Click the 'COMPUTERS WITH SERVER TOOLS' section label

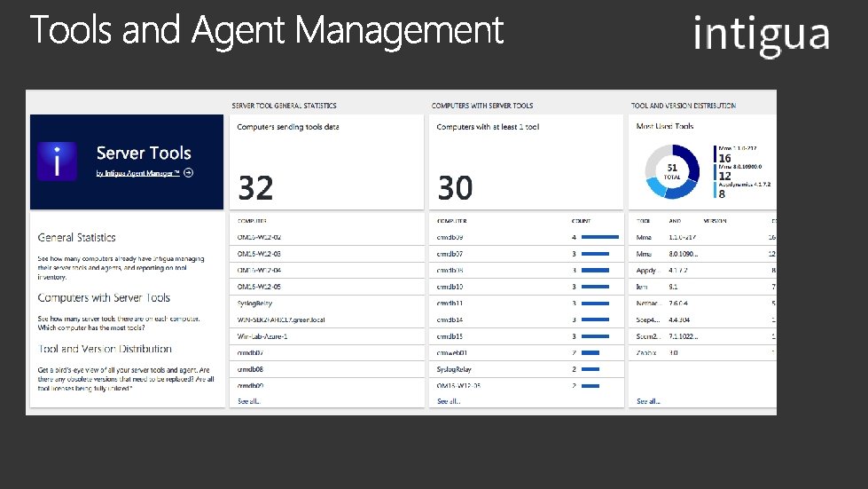pos(482,106)
